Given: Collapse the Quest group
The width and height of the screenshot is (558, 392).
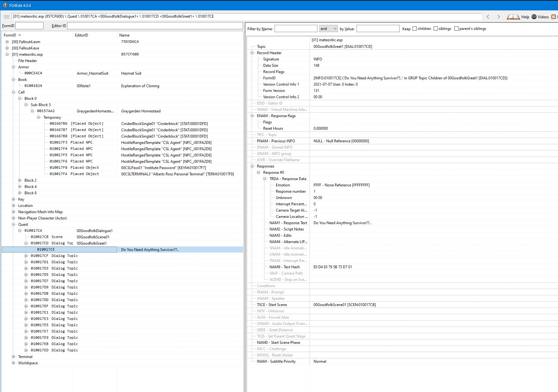Looking at the screenshot, I should pyautogui.click(x=14, y=224).
